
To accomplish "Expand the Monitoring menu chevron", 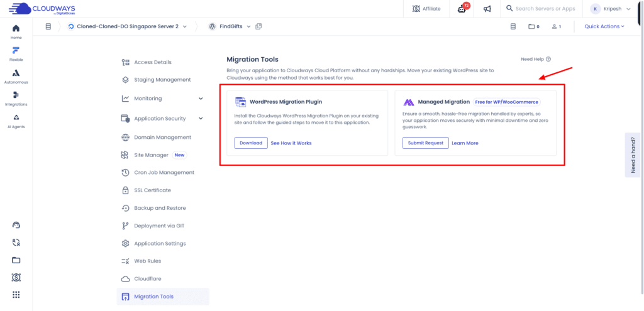I will 201,99.
